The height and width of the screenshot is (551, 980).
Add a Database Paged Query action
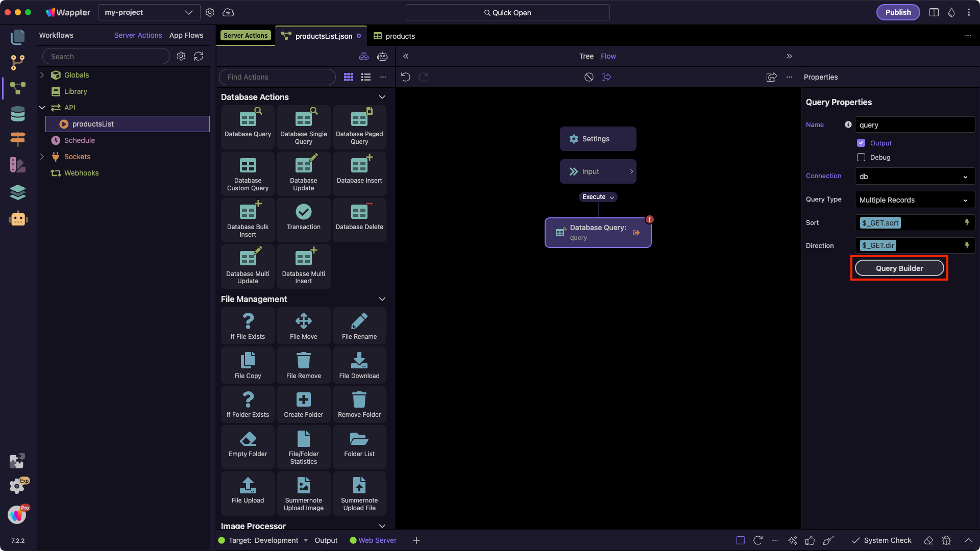[x=359, y=127]
